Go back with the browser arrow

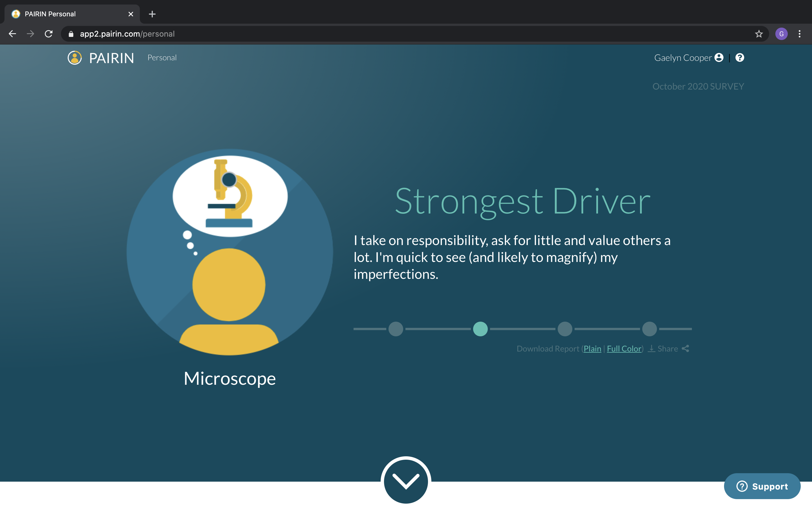(12, 34)
